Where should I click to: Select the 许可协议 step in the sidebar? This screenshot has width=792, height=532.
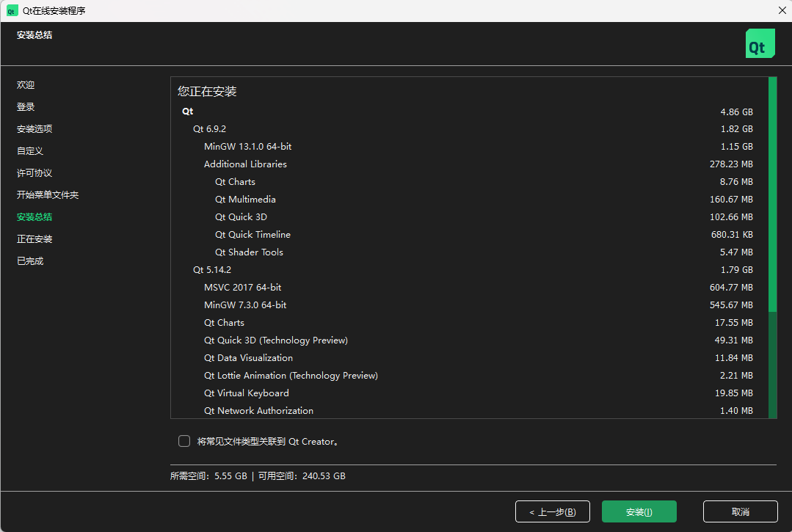[x=34, y=172]
